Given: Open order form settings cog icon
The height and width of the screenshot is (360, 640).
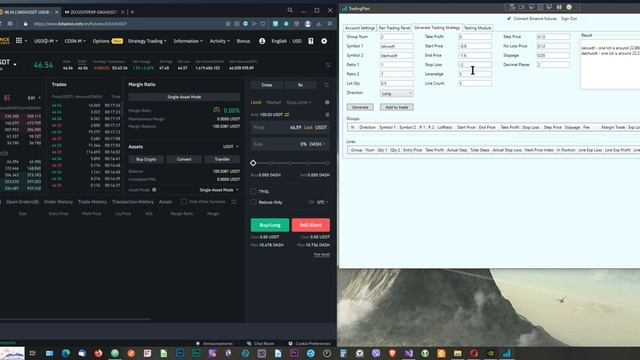Looking at the screenshot, I should [x=327, y=102].
